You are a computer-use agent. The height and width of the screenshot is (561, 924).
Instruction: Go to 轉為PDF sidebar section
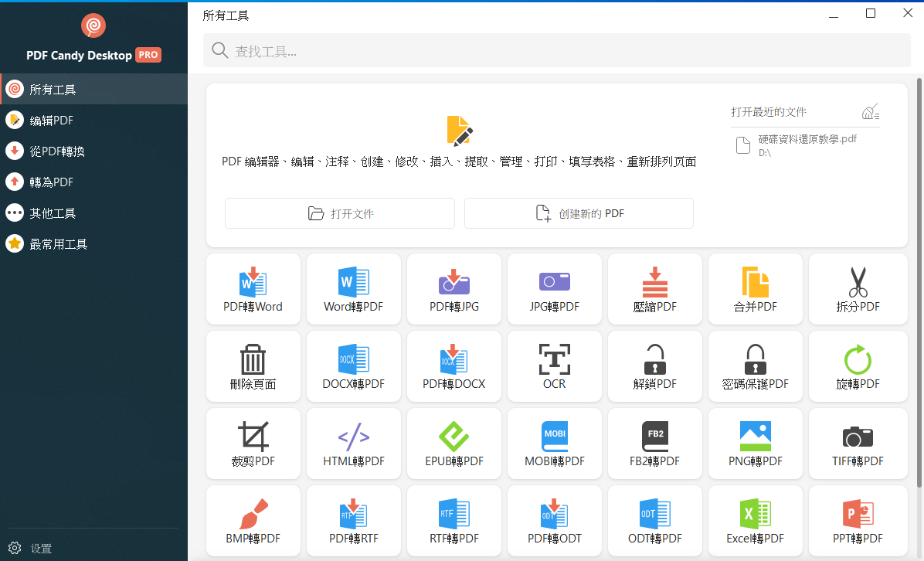click(x=93, y=182)
